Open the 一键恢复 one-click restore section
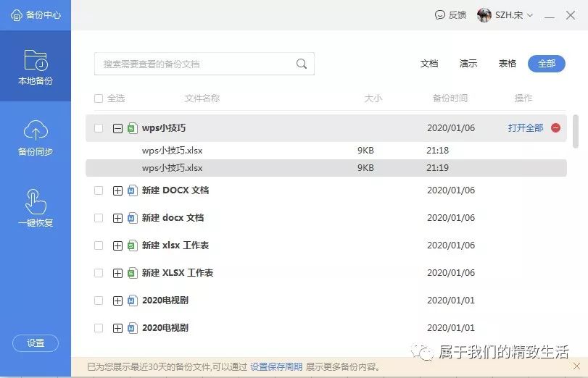This screenshot has height=378, width=588. [36, 209]
